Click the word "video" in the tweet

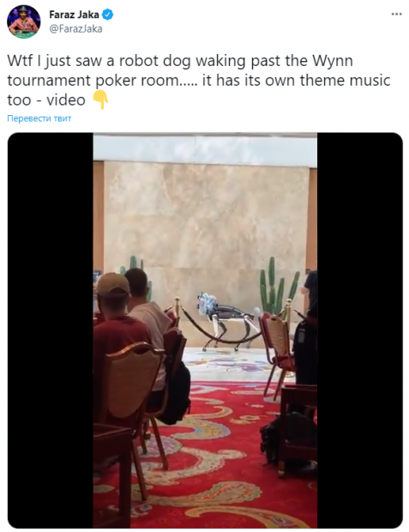[x=66, y=100]
